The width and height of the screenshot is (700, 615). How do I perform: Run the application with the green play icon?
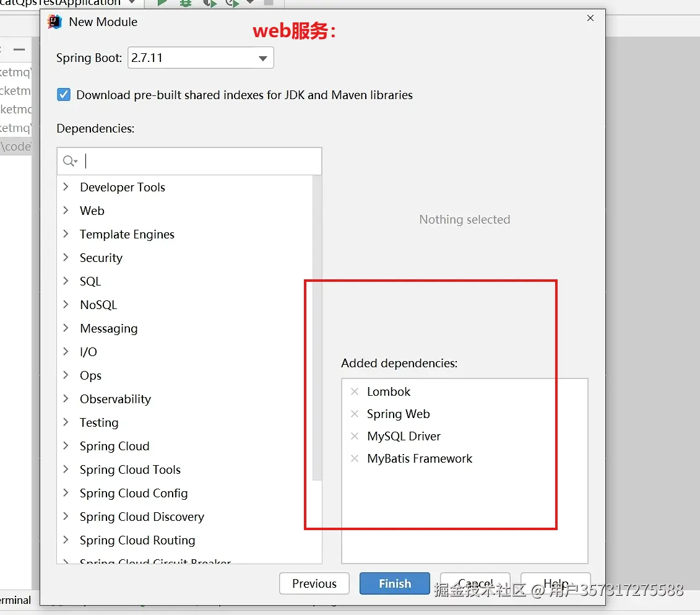click(162, 2)
